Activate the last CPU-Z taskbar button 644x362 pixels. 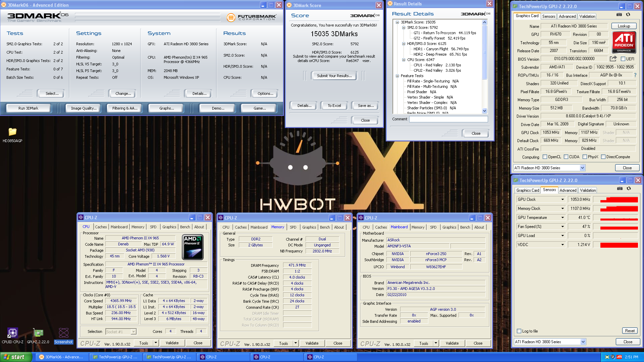tap(331, 357)
